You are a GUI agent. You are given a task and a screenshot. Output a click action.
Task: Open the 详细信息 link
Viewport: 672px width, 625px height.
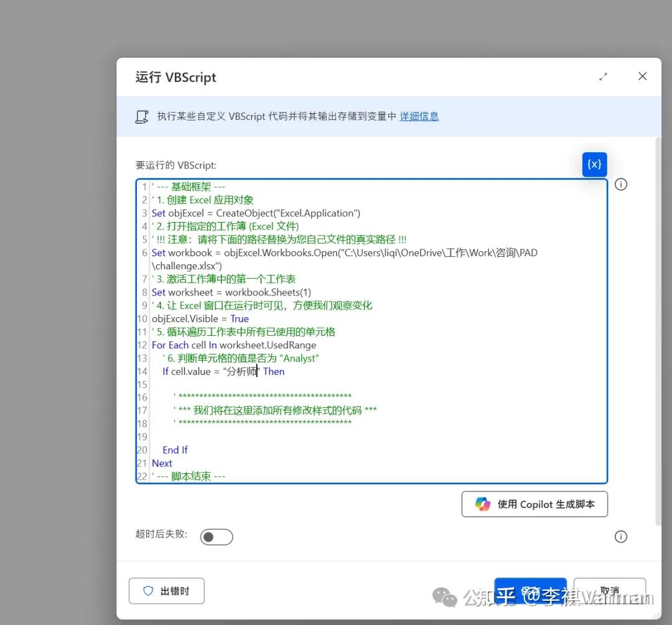coord(419,116)
